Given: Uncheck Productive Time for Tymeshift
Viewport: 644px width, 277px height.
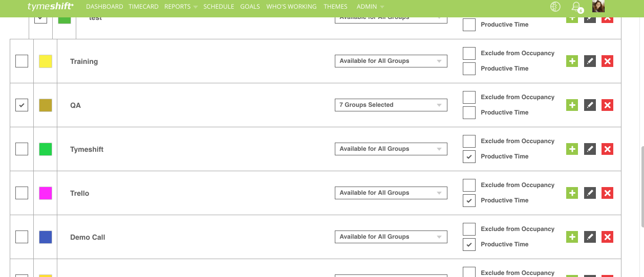Looking at the screenshot, I should tap(469, 156).
